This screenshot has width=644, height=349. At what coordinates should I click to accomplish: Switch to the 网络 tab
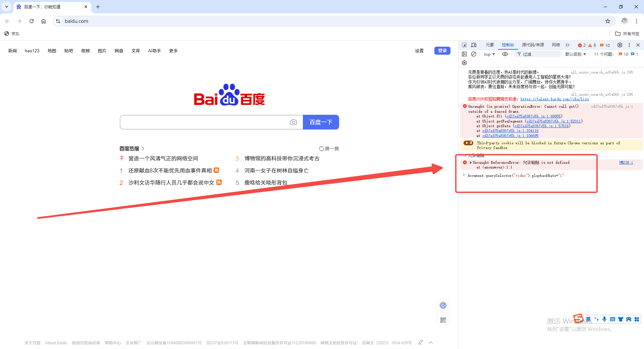coord(556,45)
